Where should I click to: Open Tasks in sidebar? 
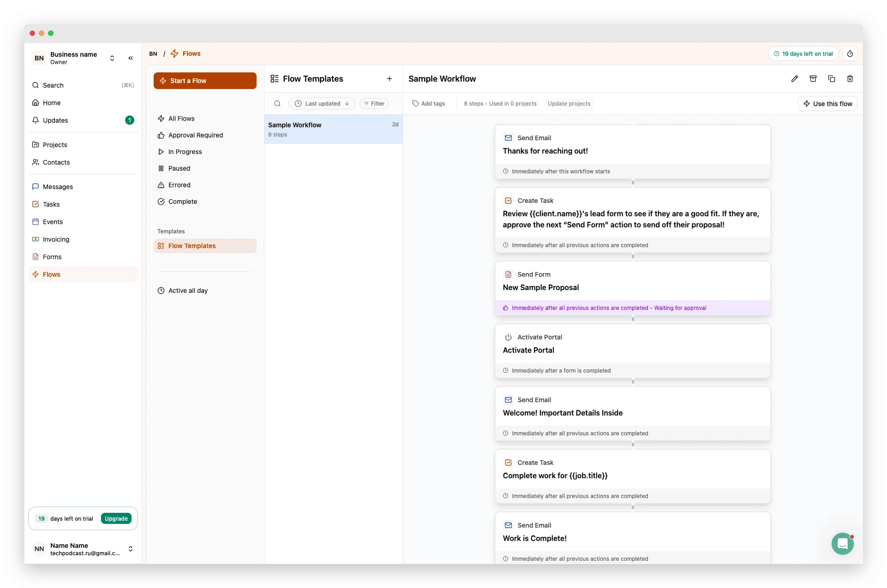83,204
